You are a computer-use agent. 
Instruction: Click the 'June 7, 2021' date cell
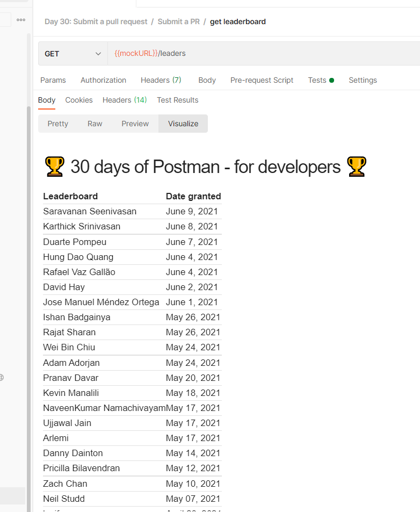point(192,242)
